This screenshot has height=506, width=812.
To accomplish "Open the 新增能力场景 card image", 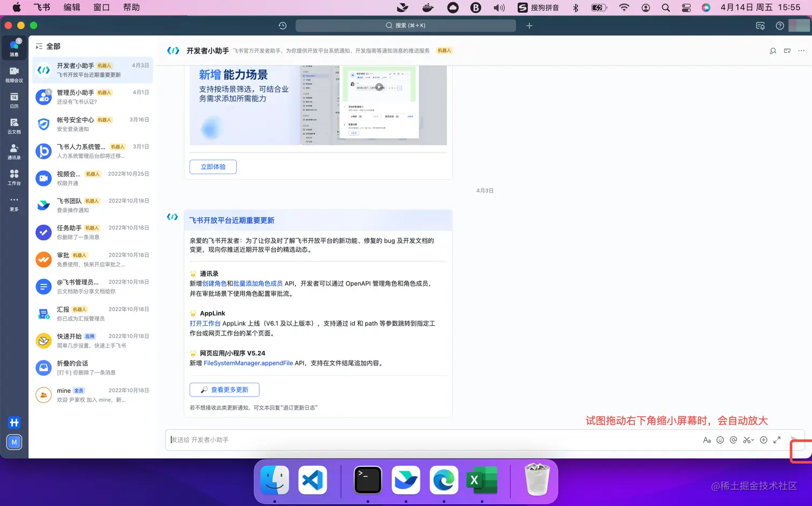I will point(318,105).
